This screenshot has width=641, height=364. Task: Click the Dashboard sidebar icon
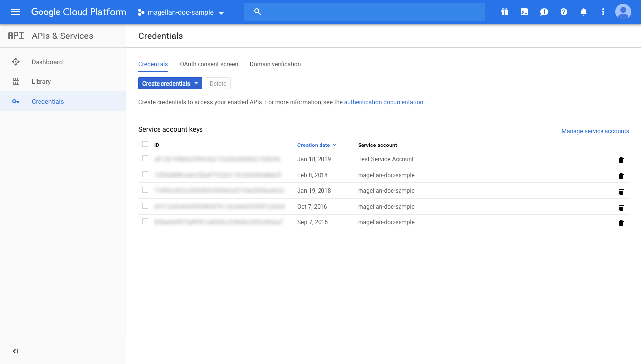pyautogui.click(x=16, y=62)
